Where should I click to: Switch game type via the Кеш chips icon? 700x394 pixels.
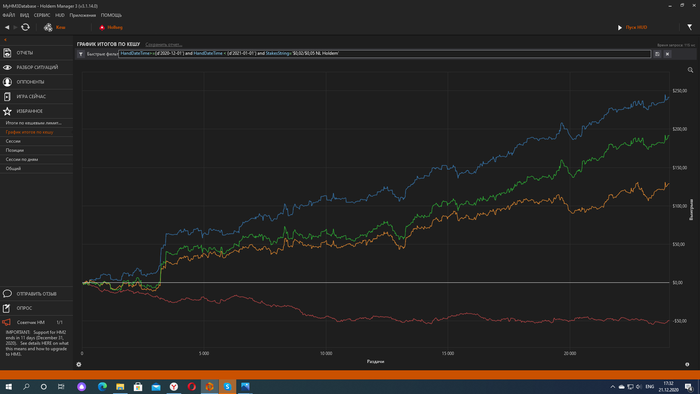48,28
